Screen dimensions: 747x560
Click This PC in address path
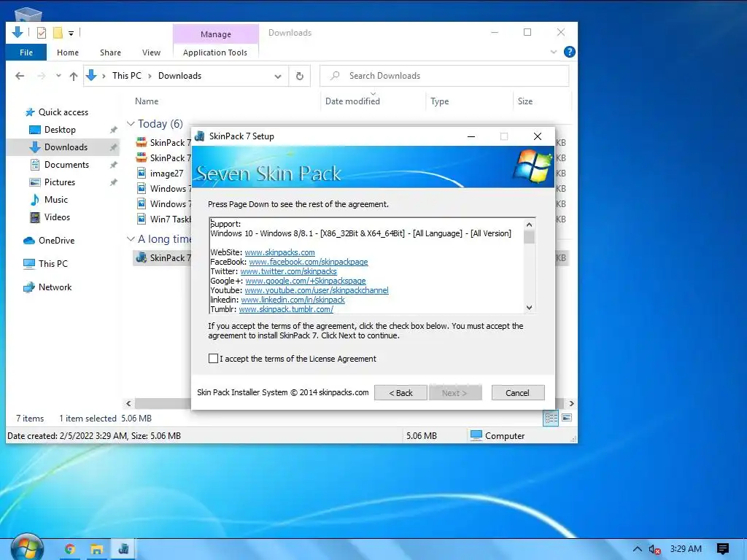pyautogui.click(x=127, y=76)
